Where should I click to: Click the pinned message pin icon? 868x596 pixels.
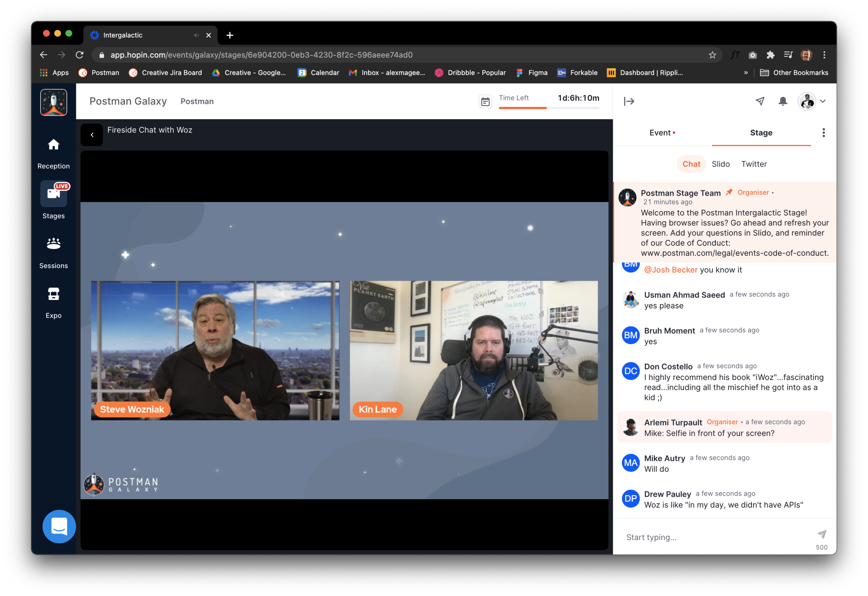tap(729, 192)
